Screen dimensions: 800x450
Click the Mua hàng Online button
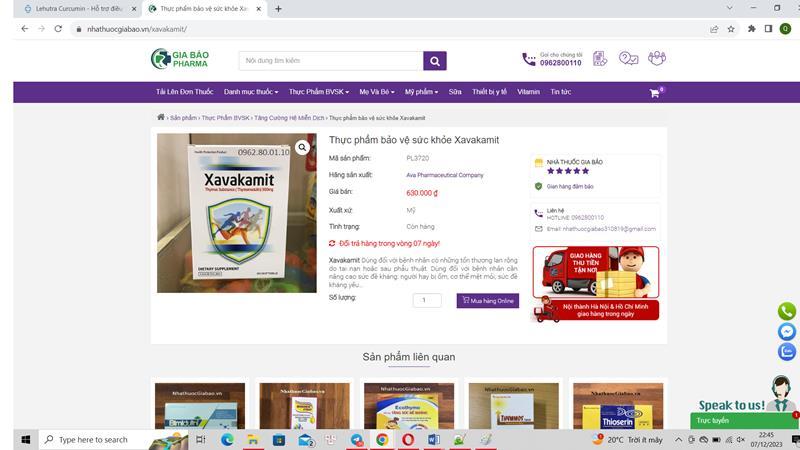(488, 300)
